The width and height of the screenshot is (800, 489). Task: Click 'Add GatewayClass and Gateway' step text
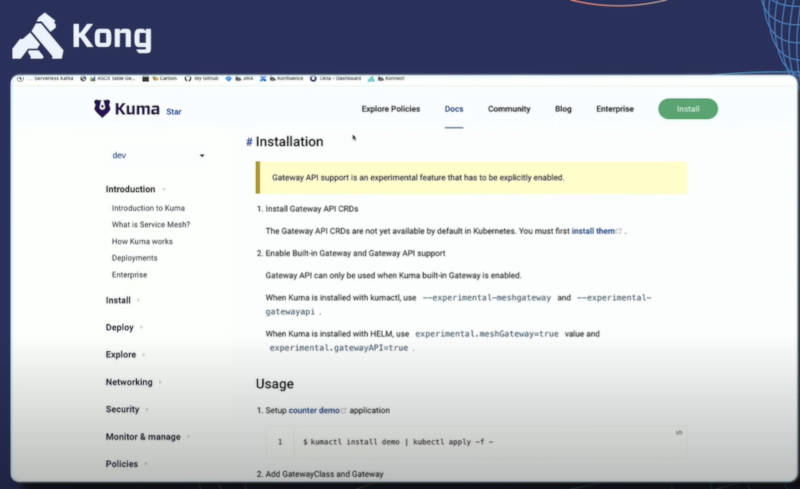point(324,474)
